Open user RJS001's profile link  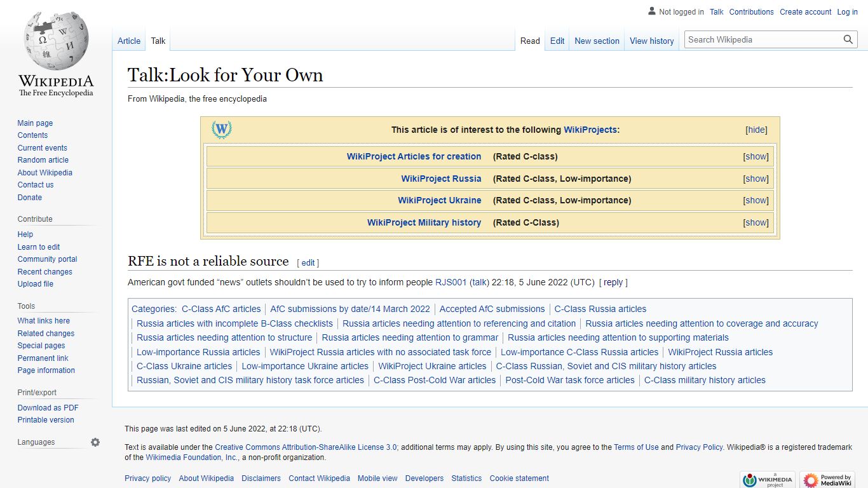[x=451, y=282]
